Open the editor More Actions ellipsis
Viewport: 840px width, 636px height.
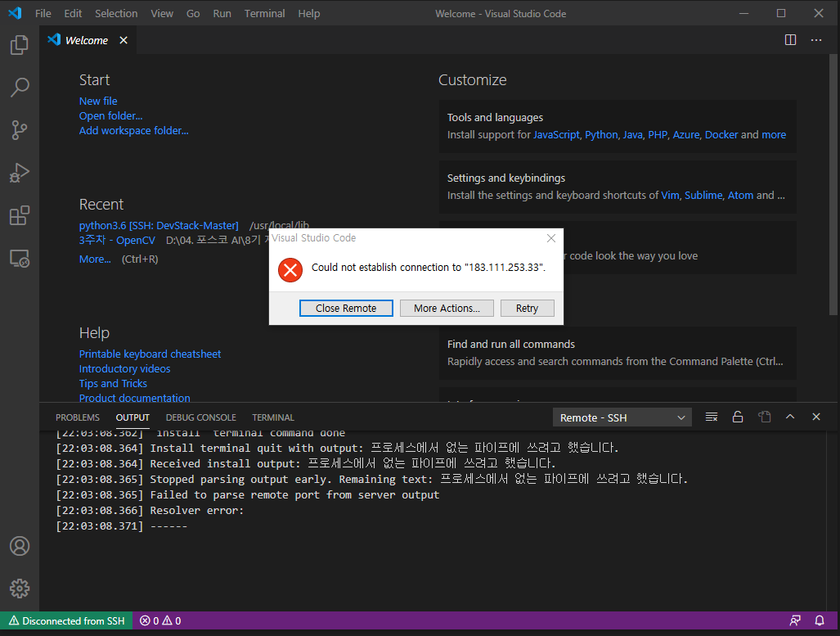816,40
